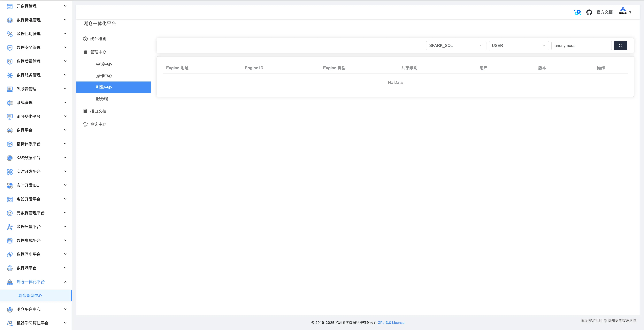Open the AllData account menu arrow

point(630,12)
